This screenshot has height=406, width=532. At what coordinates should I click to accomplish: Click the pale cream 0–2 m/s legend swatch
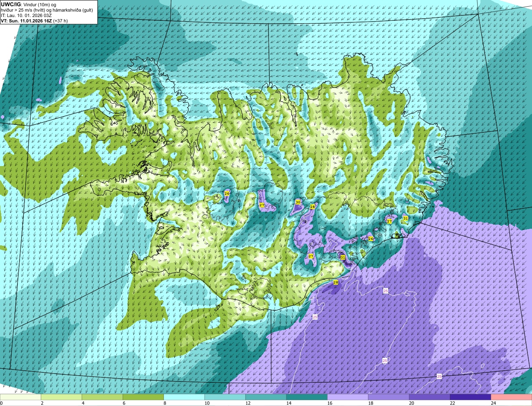click(20, 397)
